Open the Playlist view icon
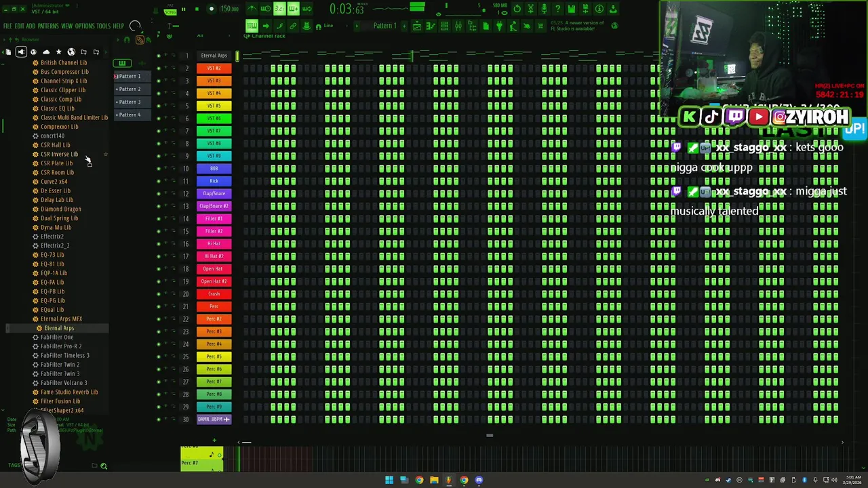Viewport: 868px width, 488px height. point(417,26)
